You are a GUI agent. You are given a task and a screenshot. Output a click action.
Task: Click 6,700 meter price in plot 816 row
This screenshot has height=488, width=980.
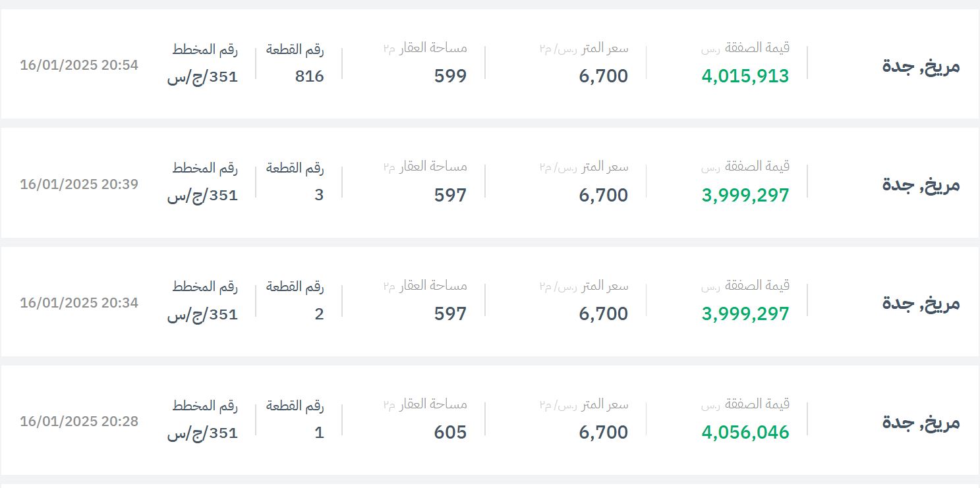(x=604, y=76)
